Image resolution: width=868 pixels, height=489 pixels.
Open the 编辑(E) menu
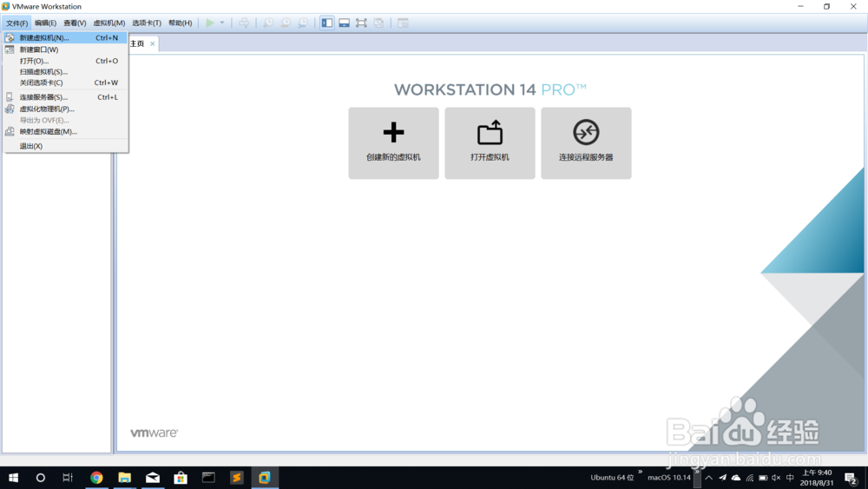tap(45, 23)
